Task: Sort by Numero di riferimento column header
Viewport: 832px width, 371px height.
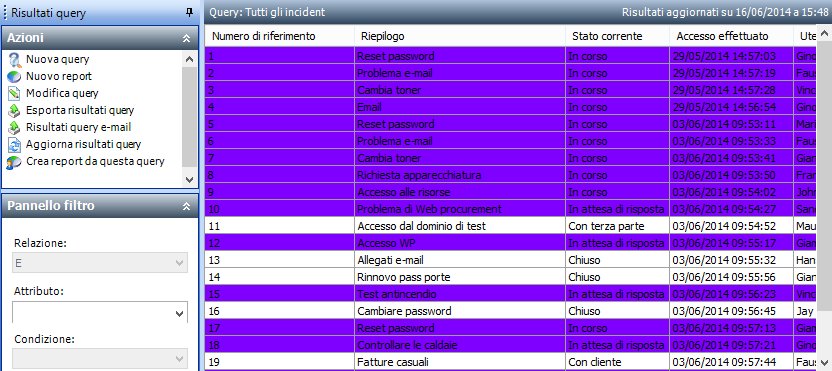Action: click(x=280, y=36)
